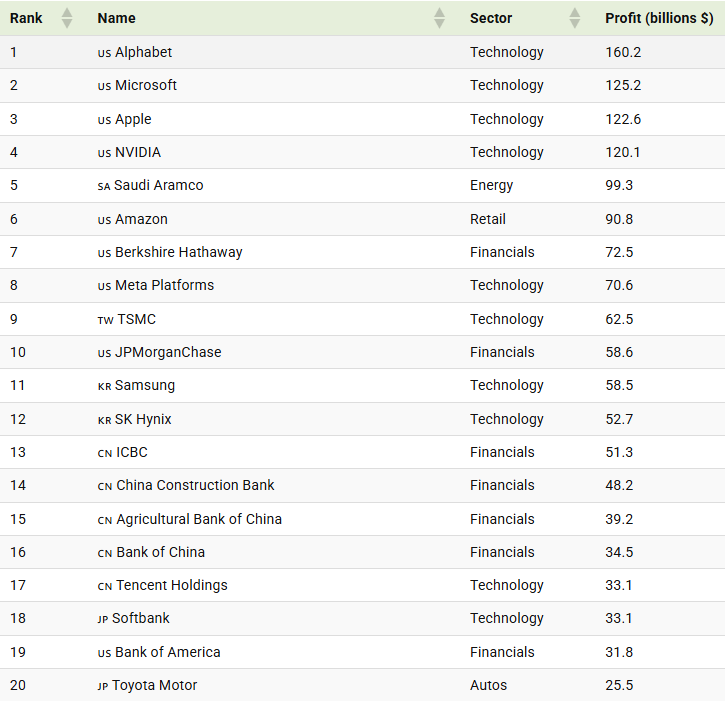Select the Apple company name
The image size is (725, 711).
coord(133,119)
